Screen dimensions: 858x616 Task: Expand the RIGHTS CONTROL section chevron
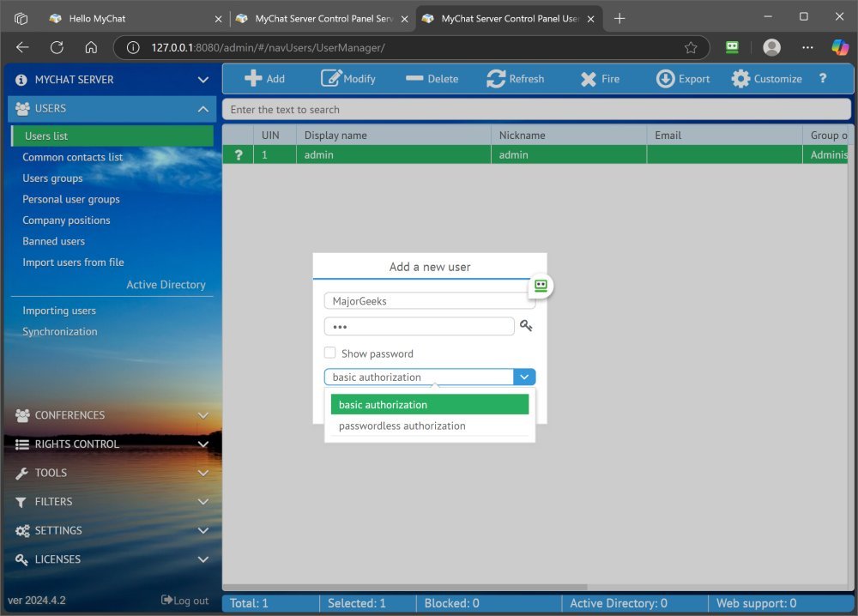coord(203,444)
